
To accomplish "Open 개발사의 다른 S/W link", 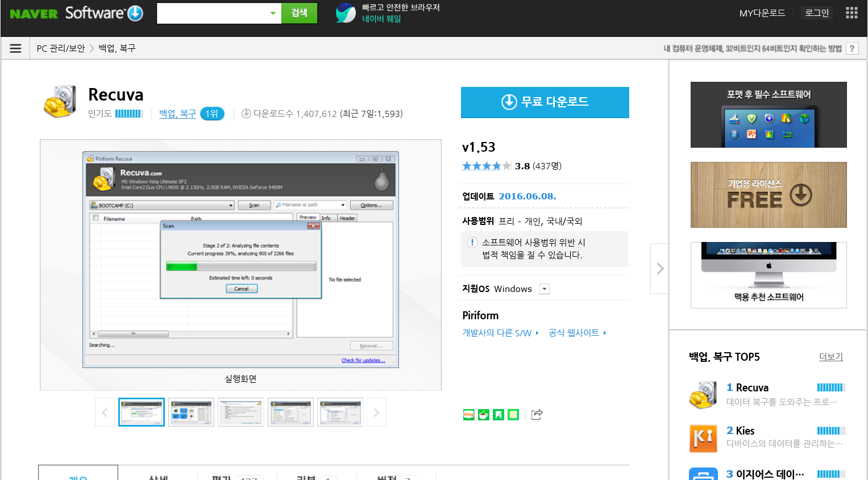I will pyautogui.click(x=500, y=333).
